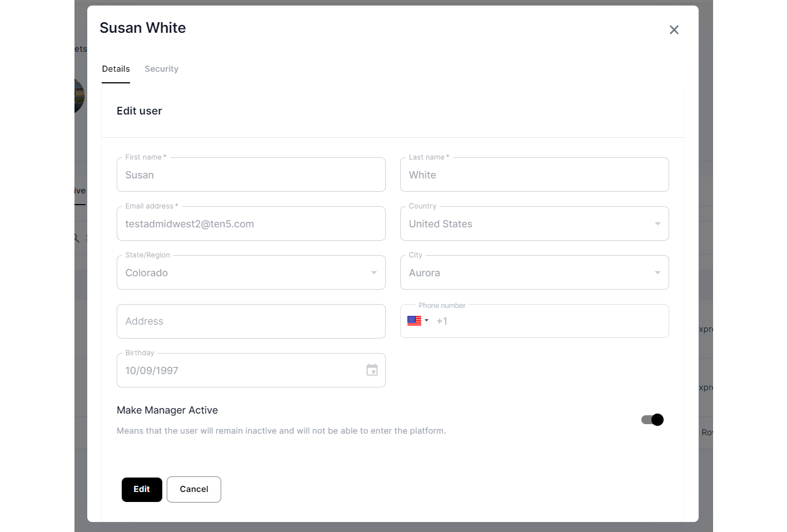The height and width of the screenshot is (532, 787).
Task: Focus the Phone number +1 input
Action: [550, 321]
